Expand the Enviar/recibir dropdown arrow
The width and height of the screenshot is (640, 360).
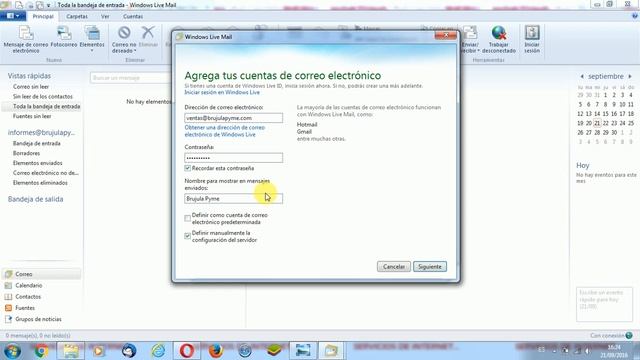pyautogui.click(x=478, y=51)
